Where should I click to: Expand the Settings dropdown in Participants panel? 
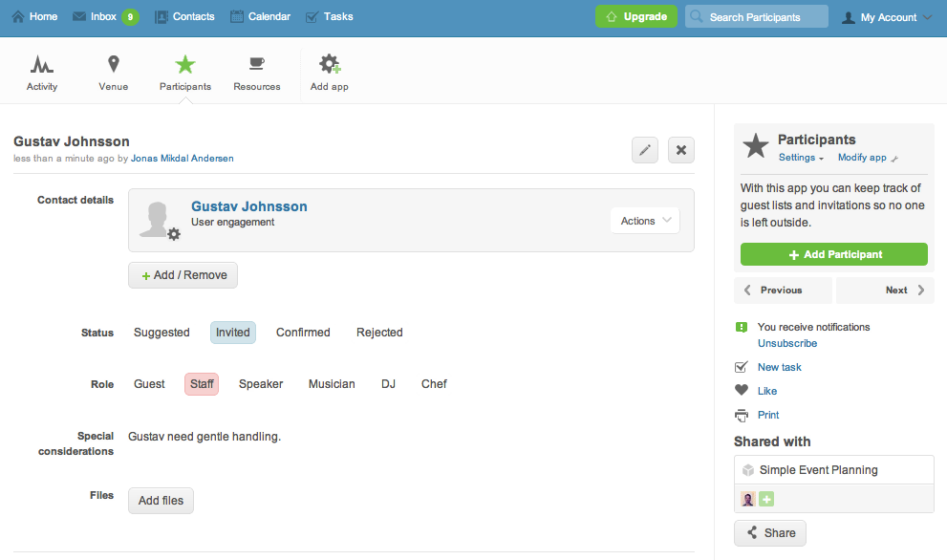coord(801,158)
